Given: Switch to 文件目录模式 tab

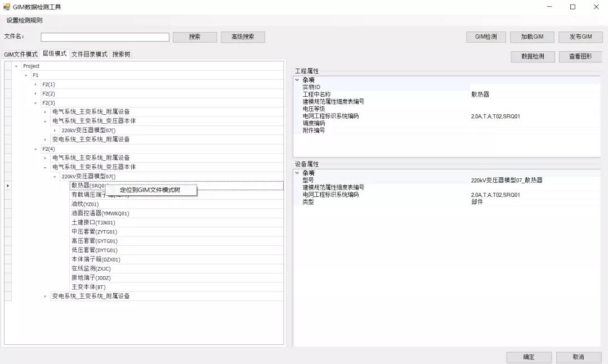Looking at the screenshot, I should 90,54.
